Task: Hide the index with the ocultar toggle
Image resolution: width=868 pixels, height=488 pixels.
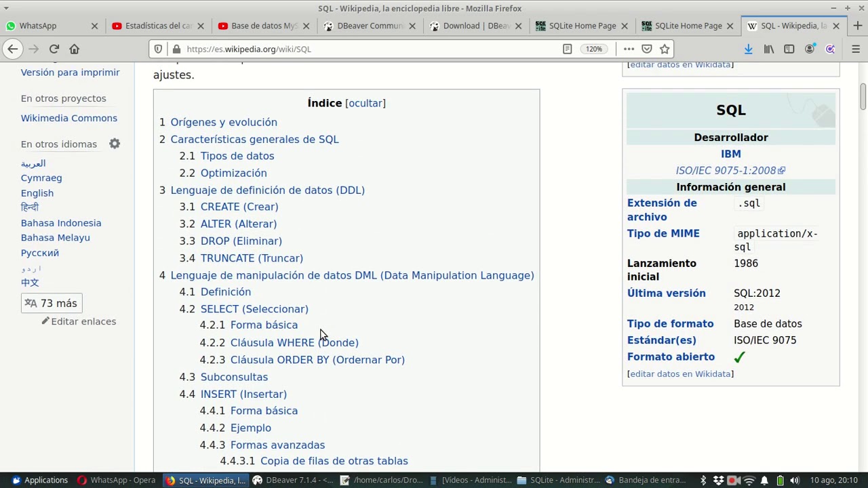Action: pos(366,103)
